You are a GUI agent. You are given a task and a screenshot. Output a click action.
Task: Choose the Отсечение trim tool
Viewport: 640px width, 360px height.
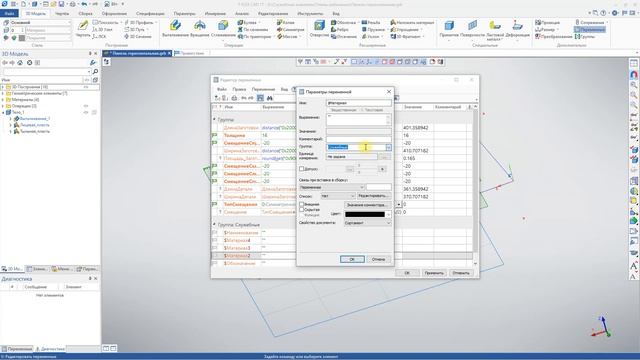point(344,36)
